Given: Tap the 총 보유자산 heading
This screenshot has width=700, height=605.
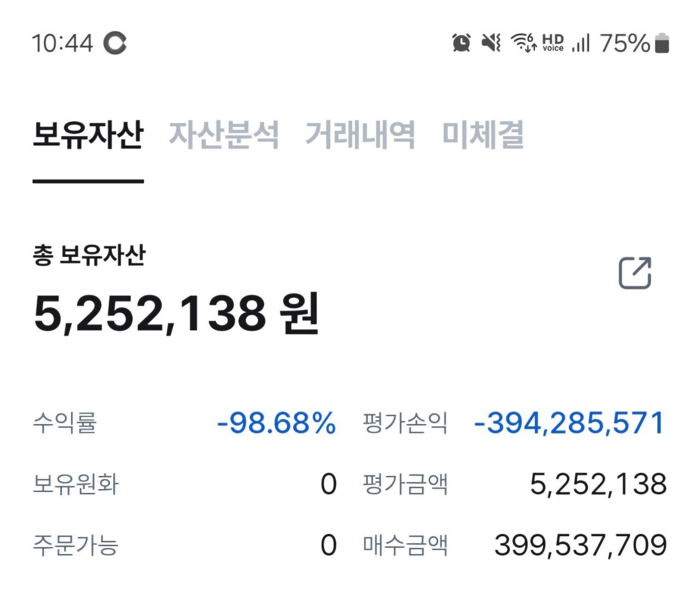Looking at the screenshot, I should pyautogui.click(x=89, y=255).
